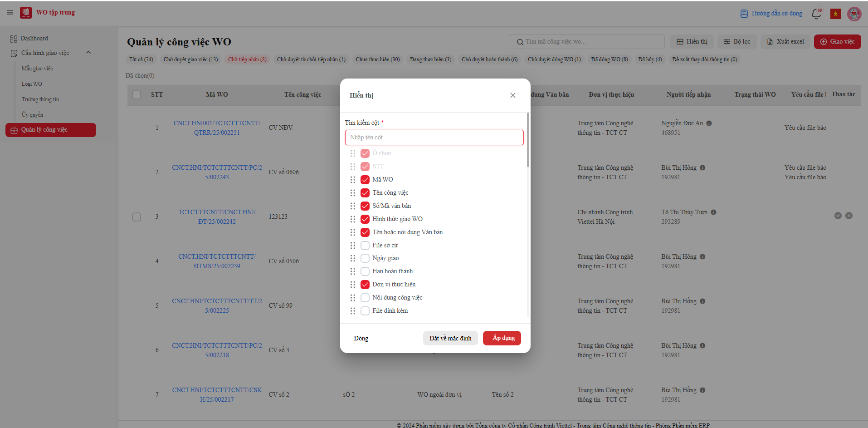Click drag handle for Tên công việc
The height and width of the screenshot is (428, 868).
tap(353, 193)
